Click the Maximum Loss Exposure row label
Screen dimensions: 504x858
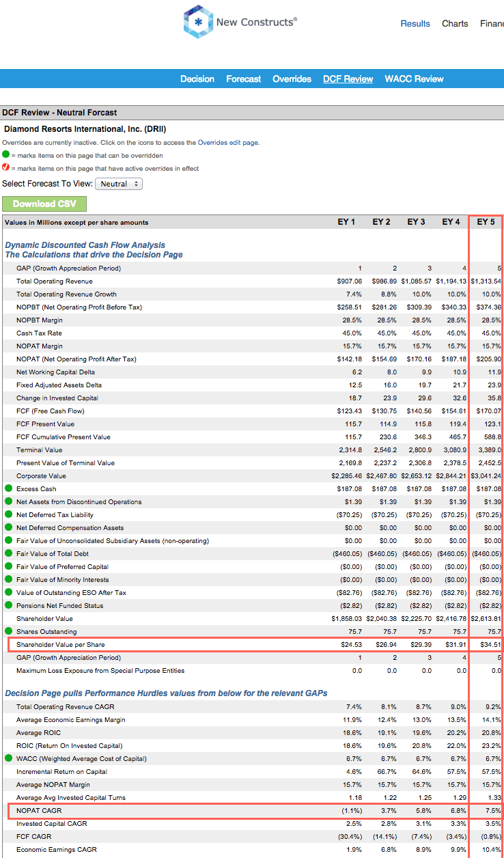100,670
